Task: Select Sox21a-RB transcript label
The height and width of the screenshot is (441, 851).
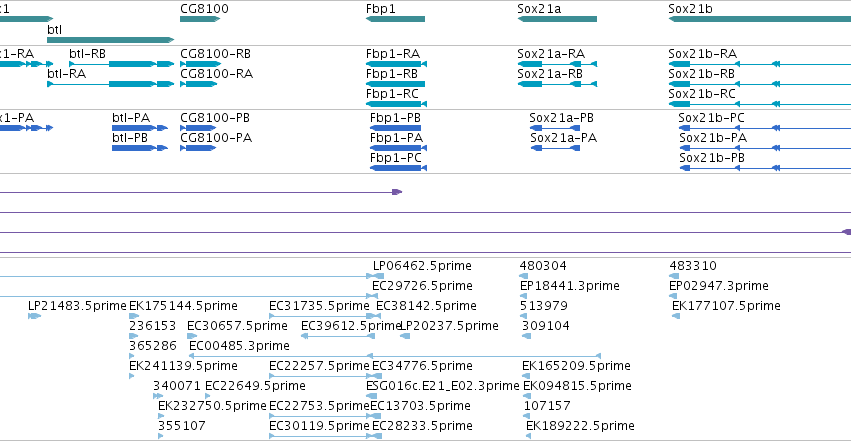Action: (550, 73)
